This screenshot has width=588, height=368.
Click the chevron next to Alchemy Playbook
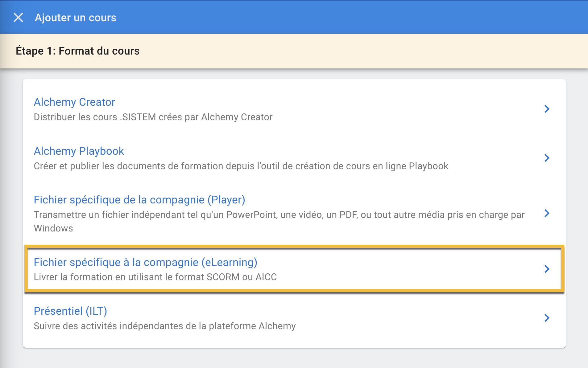click(x=547, y=158)
